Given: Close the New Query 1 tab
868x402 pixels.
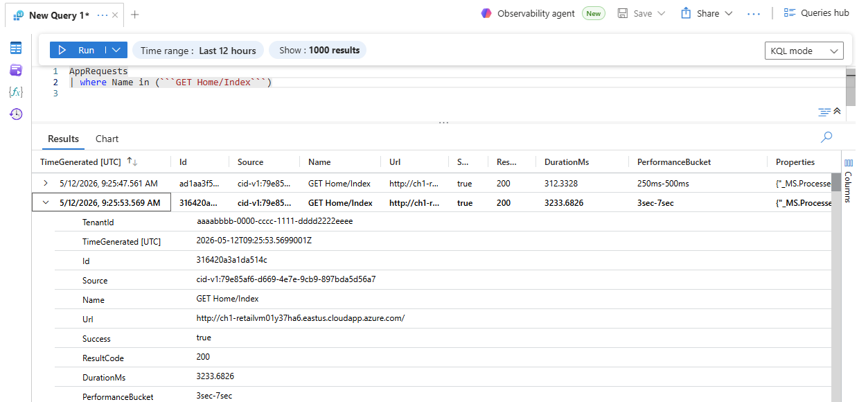Looking at the screenshot, I should pos(115,15).
